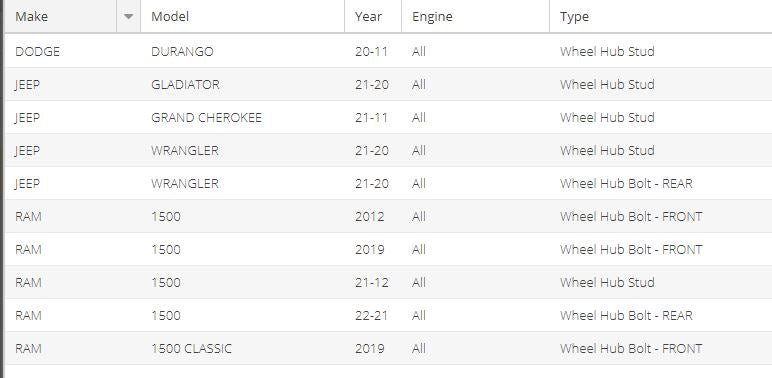The height and width of the screenshot is (378, 772).
Task: Click the Model column header
Action: [x=242, y=16]
